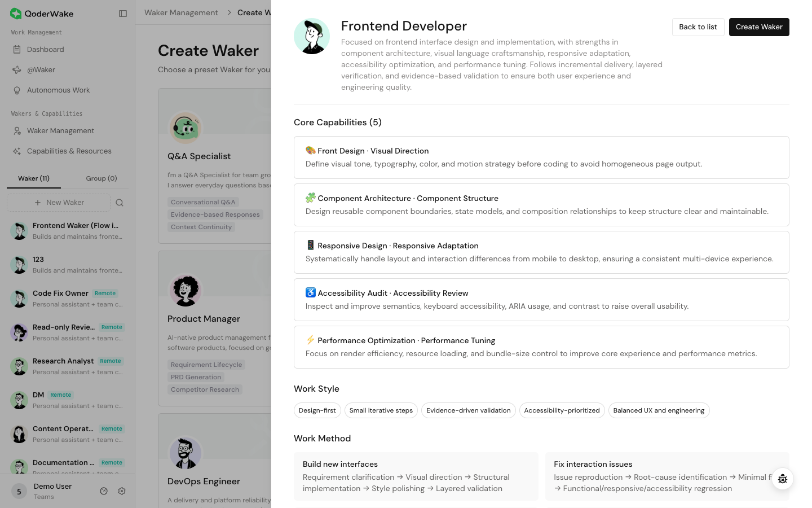Click the Create Waker black button
The height and width of the screenshot is (508, 812).
pyautogui.click(x=759, y=27)
